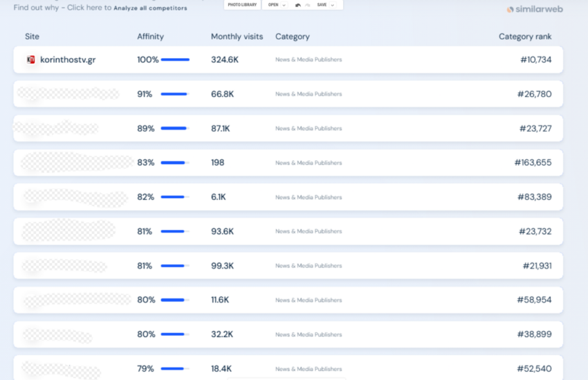Screen dimensions: 588x380
Task: Open the Photo Library
Action: (242, 5)
